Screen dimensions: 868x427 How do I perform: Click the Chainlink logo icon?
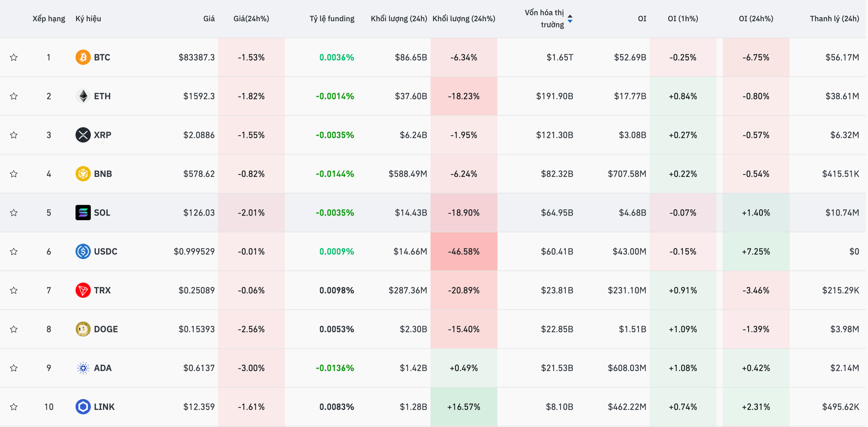click(83, 407)
